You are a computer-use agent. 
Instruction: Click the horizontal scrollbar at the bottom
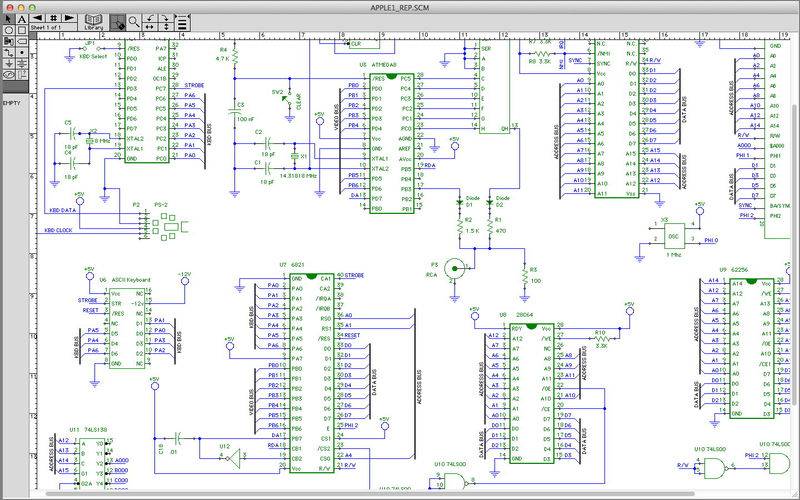[x=370, y=494]
